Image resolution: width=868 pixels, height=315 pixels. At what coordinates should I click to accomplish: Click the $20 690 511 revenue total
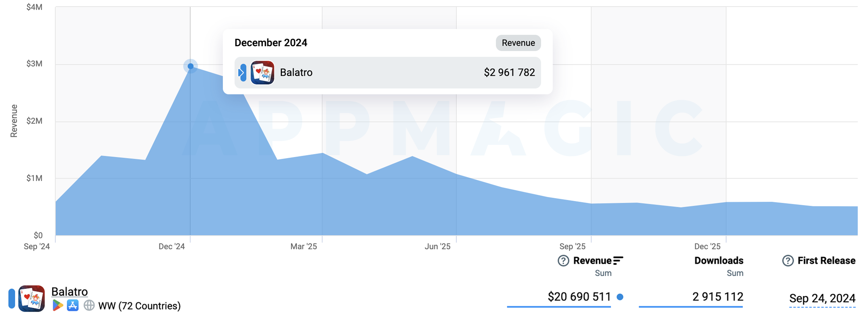(x=579, y=297)
